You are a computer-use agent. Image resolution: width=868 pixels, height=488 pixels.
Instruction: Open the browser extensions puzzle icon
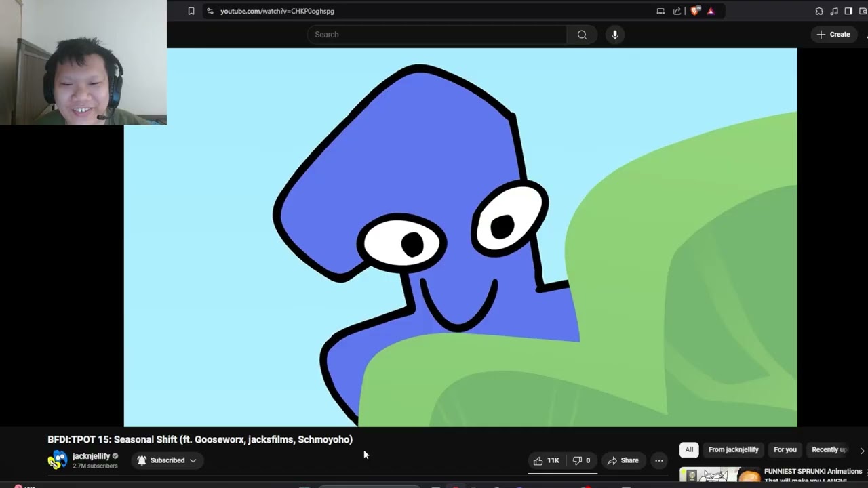pos(819,11)
